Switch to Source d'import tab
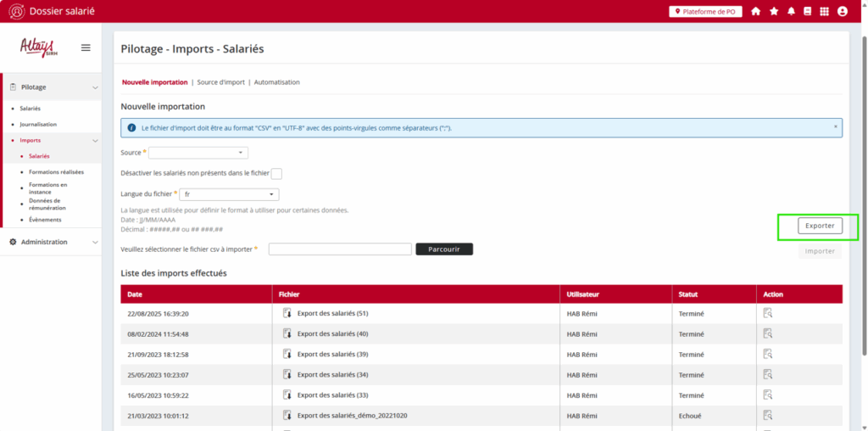The width and height of the screenshot is (868, 431). pyautogui.click(x=220, y=82)
